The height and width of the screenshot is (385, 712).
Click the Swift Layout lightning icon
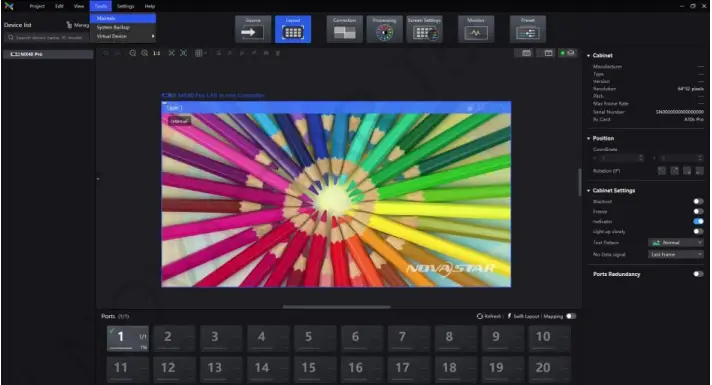pos(509,316)
